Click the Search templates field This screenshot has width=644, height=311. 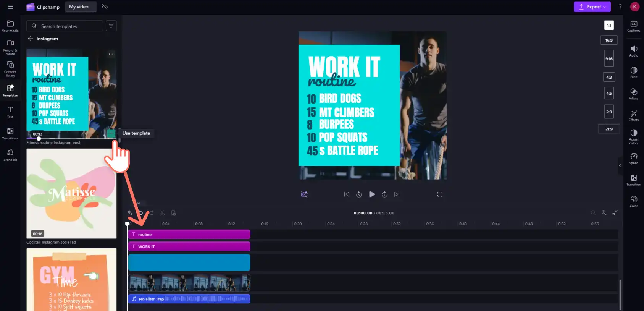click(65, 26)
